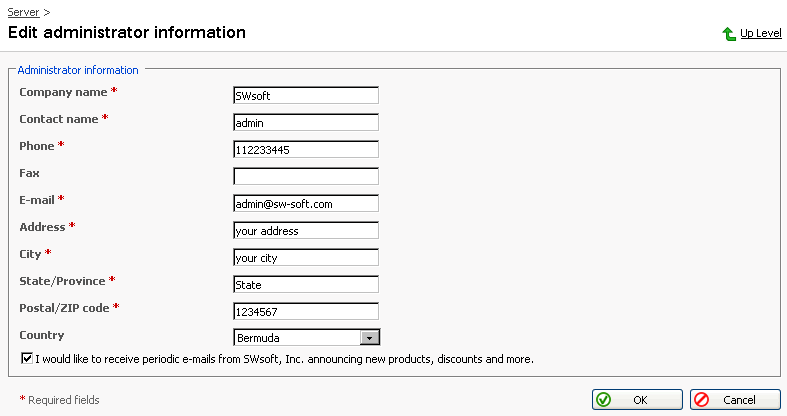Screen dimensions: 787x416
Task: Follow the Up Level link text
Action: tap(760, 34)
